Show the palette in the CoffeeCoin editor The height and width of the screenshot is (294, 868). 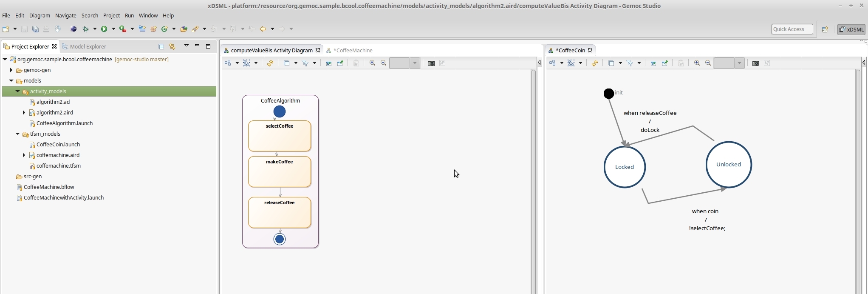[864, 63]
